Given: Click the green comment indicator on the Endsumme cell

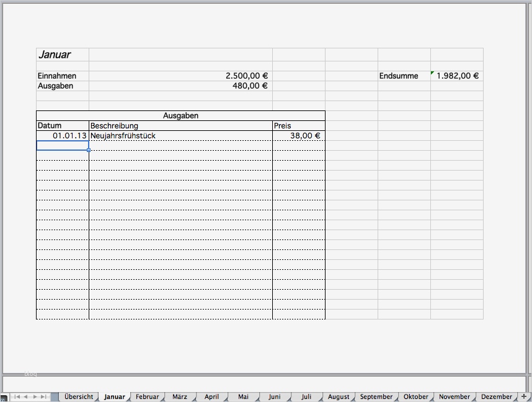Looking at the screenshot, I should pos(432,72).
